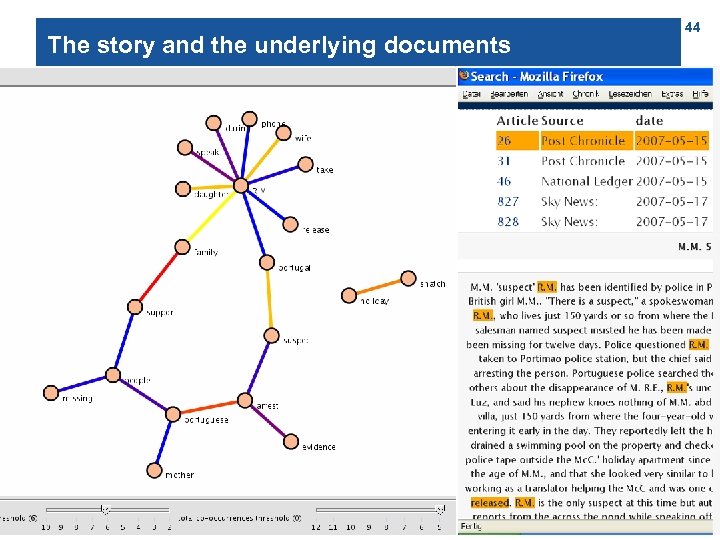Select the 'mother' graph node

pyautogui.click(x=154, y=470)
